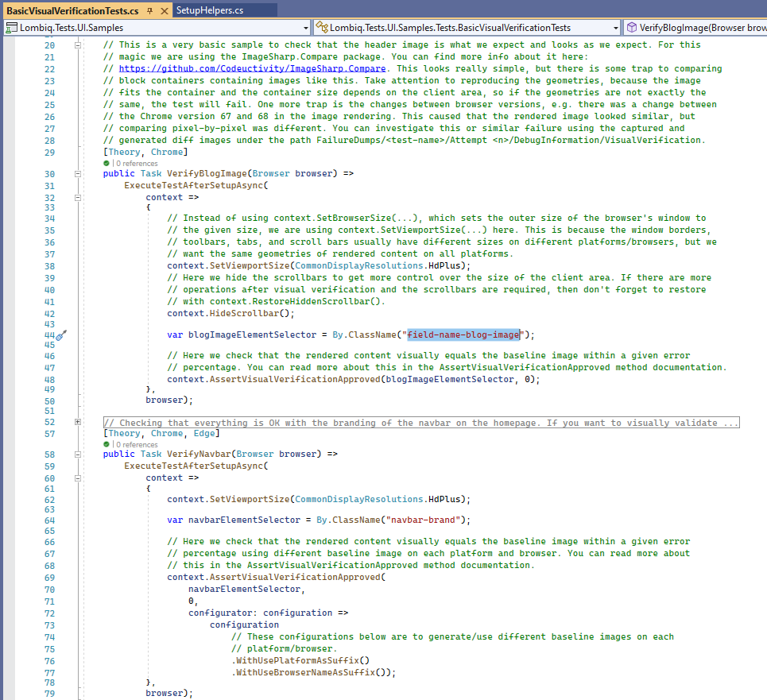Click navbarElementSelector declaration on line 64
The image size is (767, 700).
pyautogui.click(x=244, y=520)
